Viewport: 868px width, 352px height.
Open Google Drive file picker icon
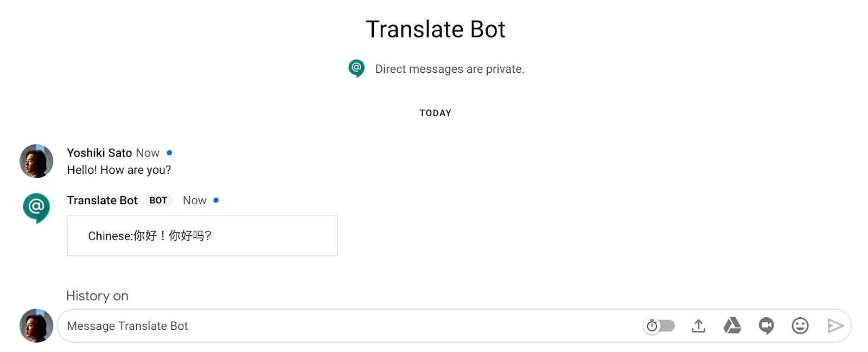tap(732, 326)
